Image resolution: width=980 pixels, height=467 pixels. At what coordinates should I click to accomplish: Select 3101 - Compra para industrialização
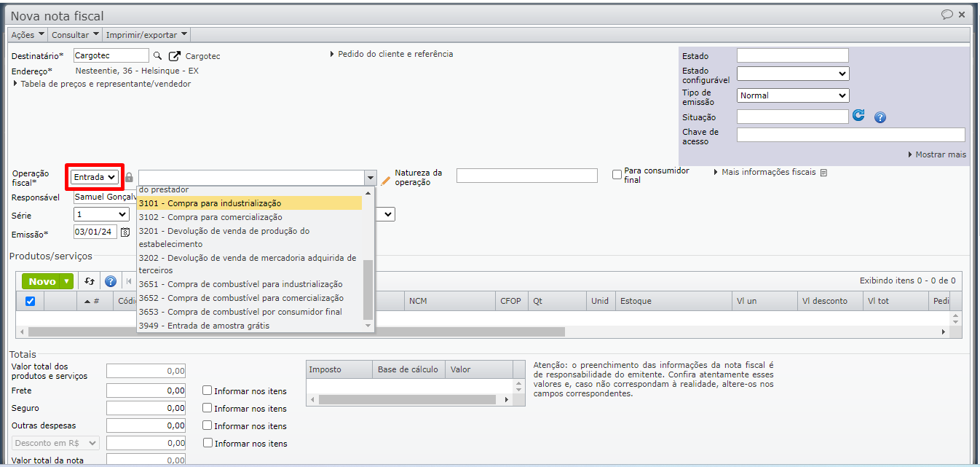pos(250,203)
